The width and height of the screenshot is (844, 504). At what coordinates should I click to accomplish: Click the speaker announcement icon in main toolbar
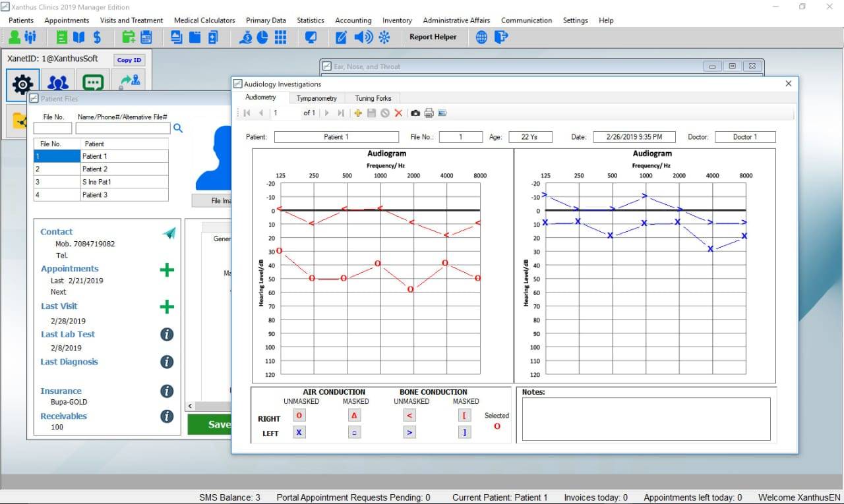pos(362,37)
